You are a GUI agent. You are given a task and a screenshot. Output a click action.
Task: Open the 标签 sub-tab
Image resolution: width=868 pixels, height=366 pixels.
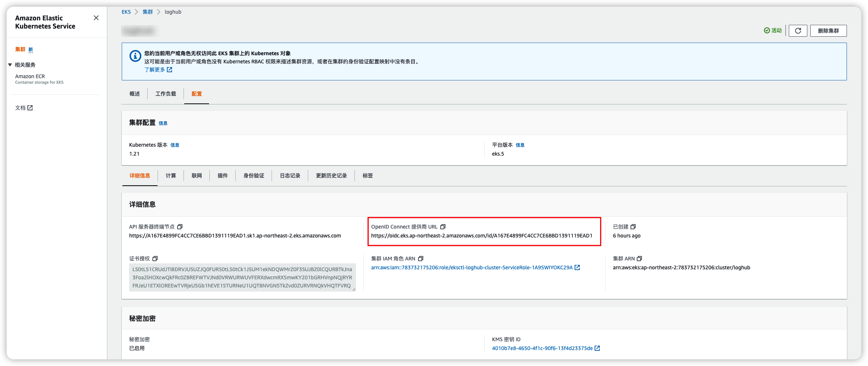(368, 176)
